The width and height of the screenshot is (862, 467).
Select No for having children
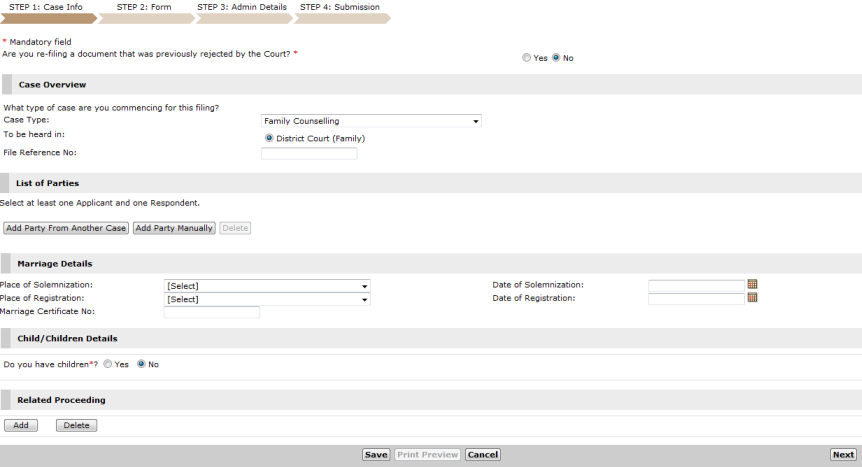[141, 364]
